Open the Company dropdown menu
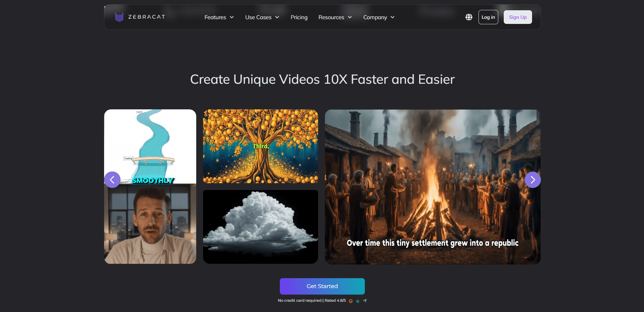Image resolution: width=644 pixels, height=312 pixels. click(x=379, y=17)
